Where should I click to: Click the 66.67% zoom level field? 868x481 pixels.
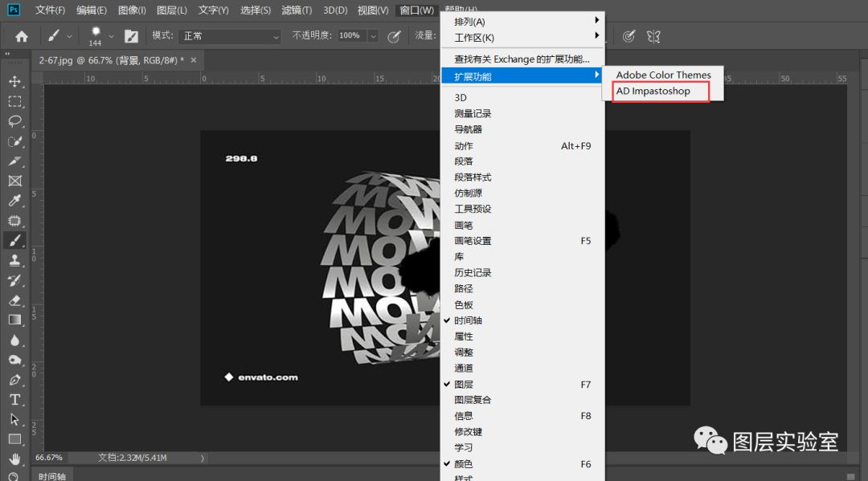[x=49, y=458]
